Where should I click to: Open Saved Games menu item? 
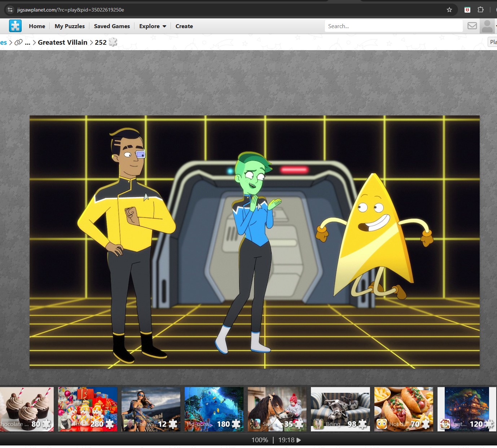coord(112,26)
